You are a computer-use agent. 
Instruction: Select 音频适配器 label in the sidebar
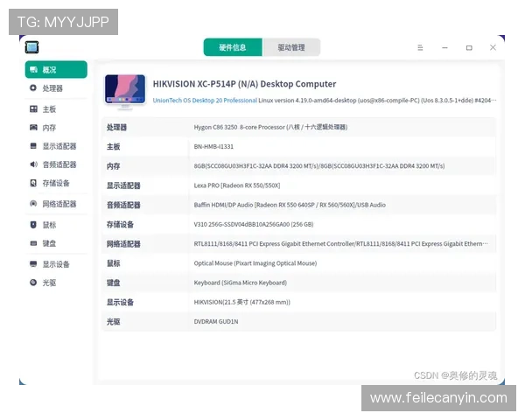tap(59, 164)
